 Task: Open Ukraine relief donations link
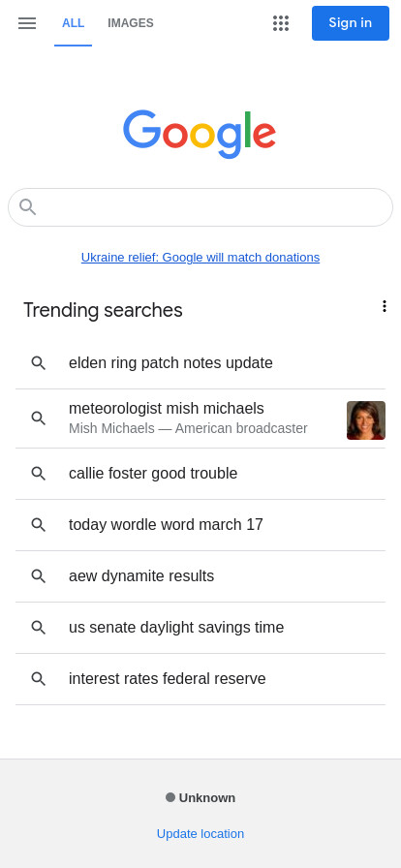200,258
